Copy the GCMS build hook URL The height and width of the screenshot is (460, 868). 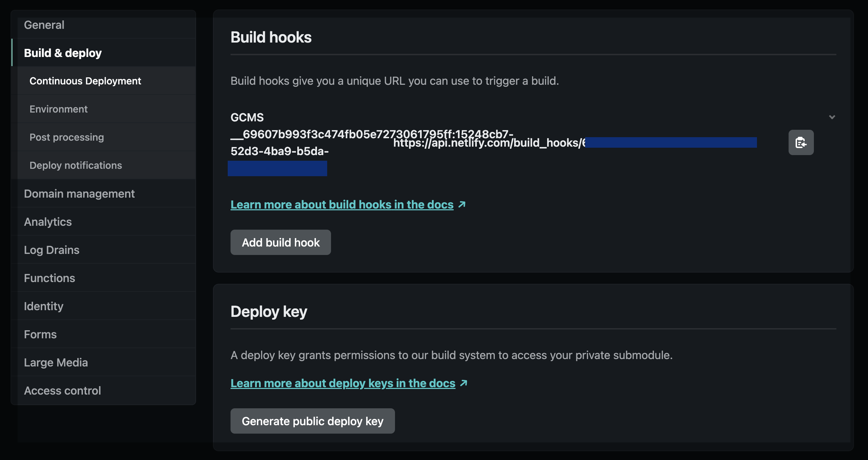[801, 142]
